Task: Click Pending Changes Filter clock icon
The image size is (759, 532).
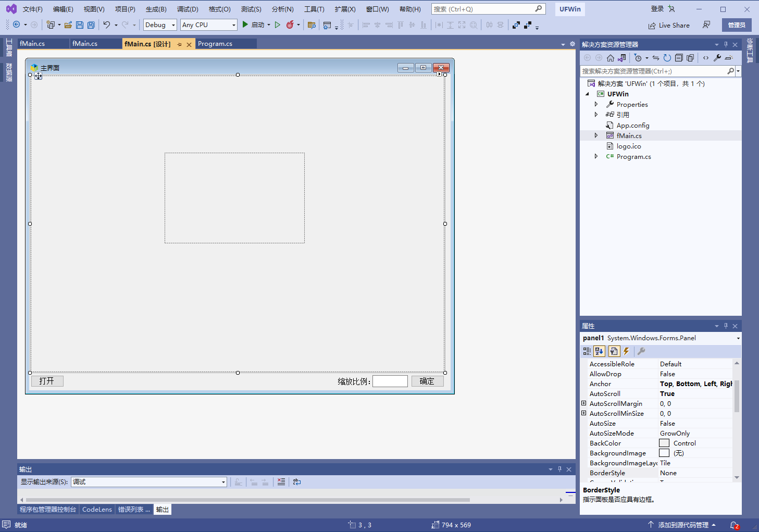Action: pyautogui.click(x=638, y=58)
